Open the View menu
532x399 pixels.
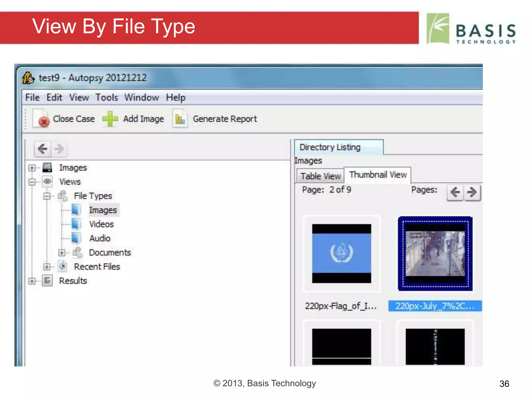(79, 97)
